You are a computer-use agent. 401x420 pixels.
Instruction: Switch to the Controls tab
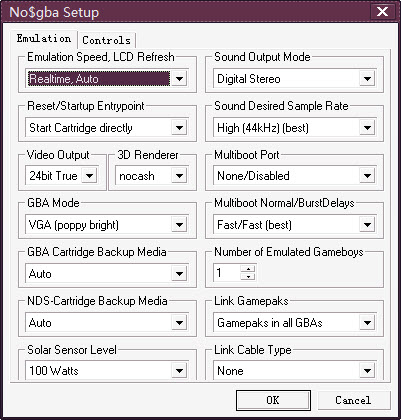pyautogui.click(x=107, y=40)
